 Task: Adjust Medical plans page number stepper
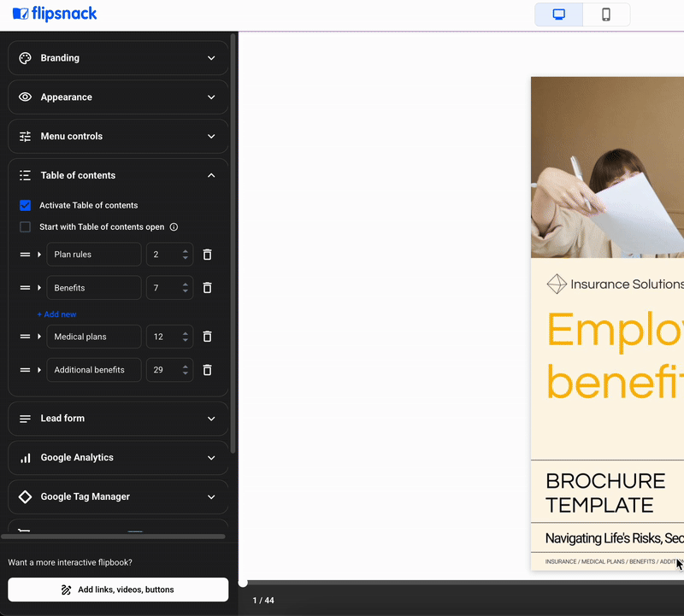coord(186,337)
